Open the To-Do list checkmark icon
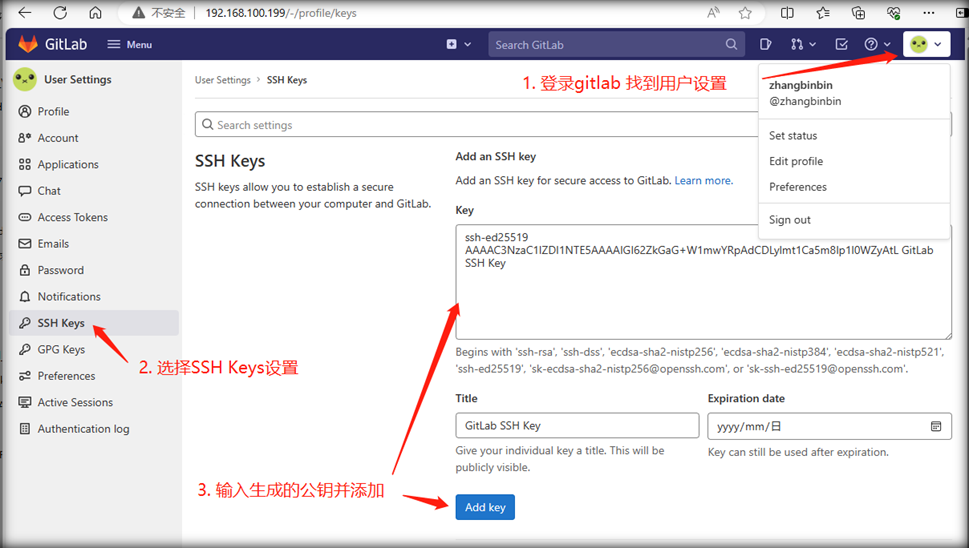The image size is (969, 548). click(841, 44)
